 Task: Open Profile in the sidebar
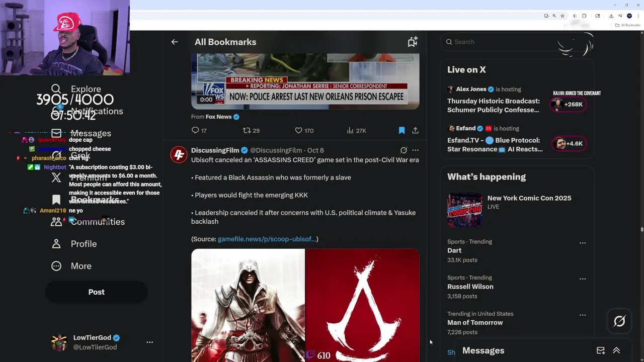[73, 244]
